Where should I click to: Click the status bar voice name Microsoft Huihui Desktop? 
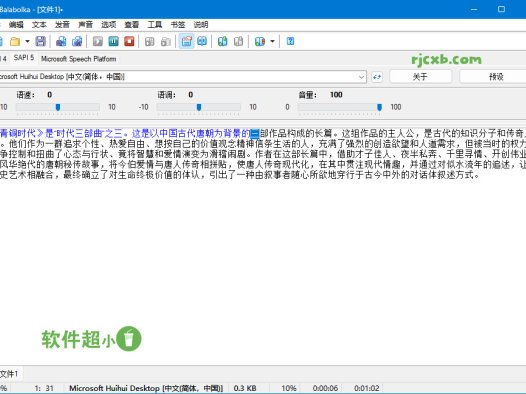146,388
